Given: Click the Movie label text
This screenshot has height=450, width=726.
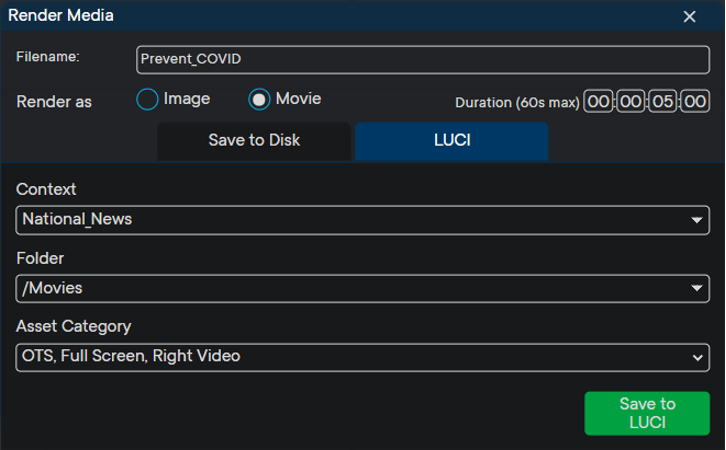Looking at the screenshot, I should [x=298, y=100].
